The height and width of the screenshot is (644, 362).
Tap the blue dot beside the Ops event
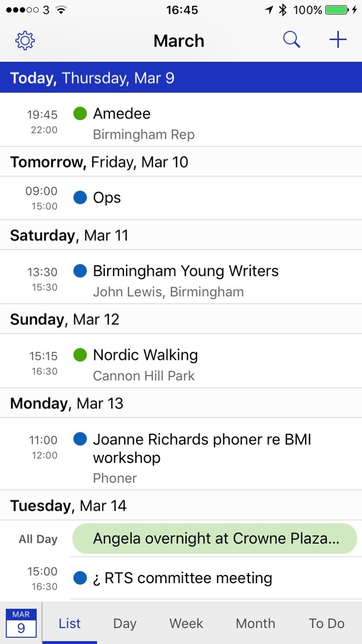tap(80, 198)
